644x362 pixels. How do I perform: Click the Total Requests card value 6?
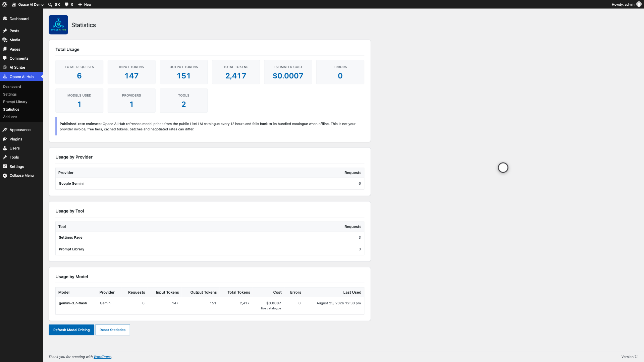click(79, 76)
